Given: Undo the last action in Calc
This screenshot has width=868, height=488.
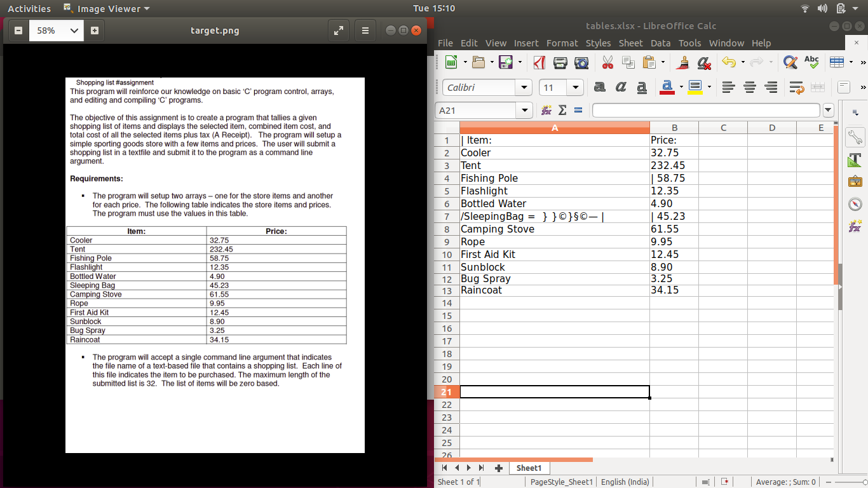Looking at the screenshot, I should (x=729, y=62).
